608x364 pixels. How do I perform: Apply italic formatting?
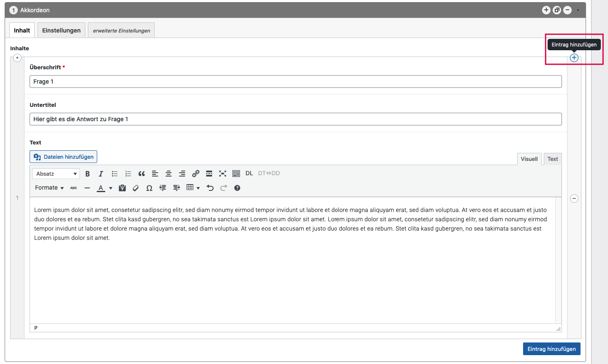coord(101,174)
